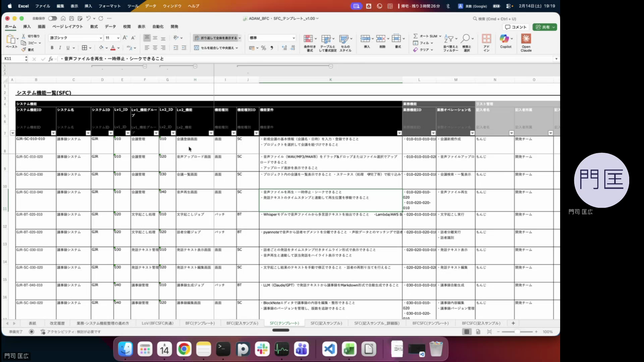This screenshot has height=362, width=644.
Task: Collapse the column outline group above column G
Action: (x=195, y=66)
